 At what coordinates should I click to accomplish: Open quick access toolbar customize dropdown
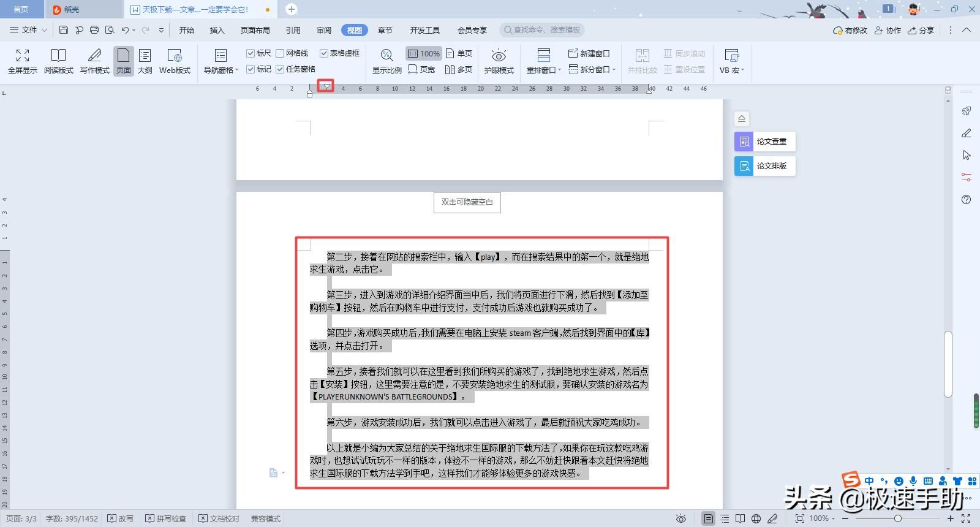pos(161,30)
